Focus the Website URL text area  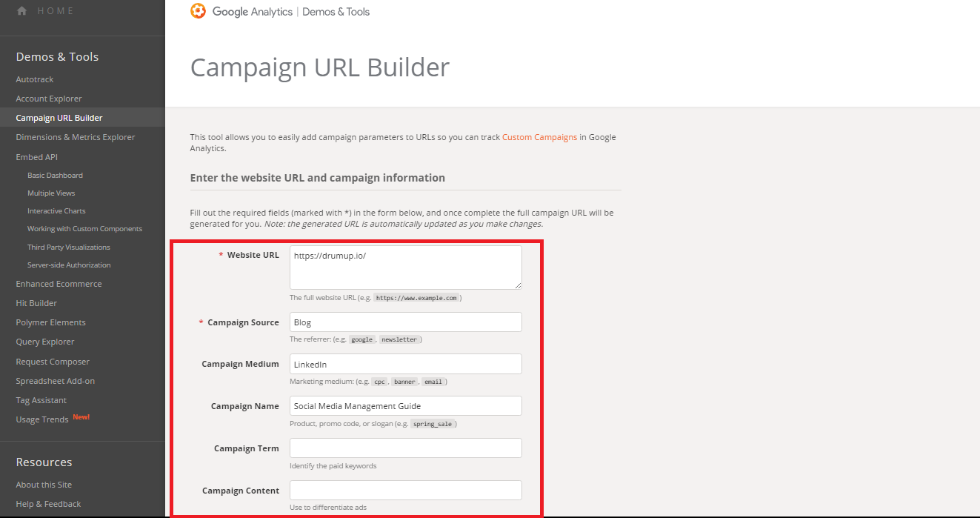pyautogui.click(x=406, y=268)
